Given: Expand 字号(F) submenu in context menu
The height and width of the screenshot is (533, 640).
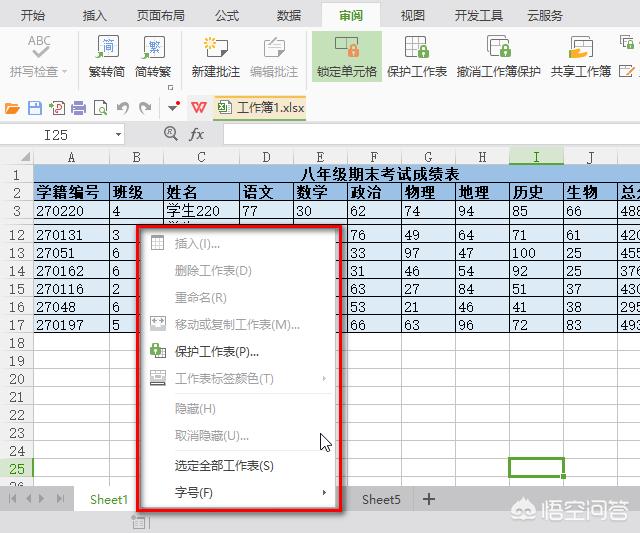Looking at the screenshot, I should pyautogui.click(x=240, y=493).
